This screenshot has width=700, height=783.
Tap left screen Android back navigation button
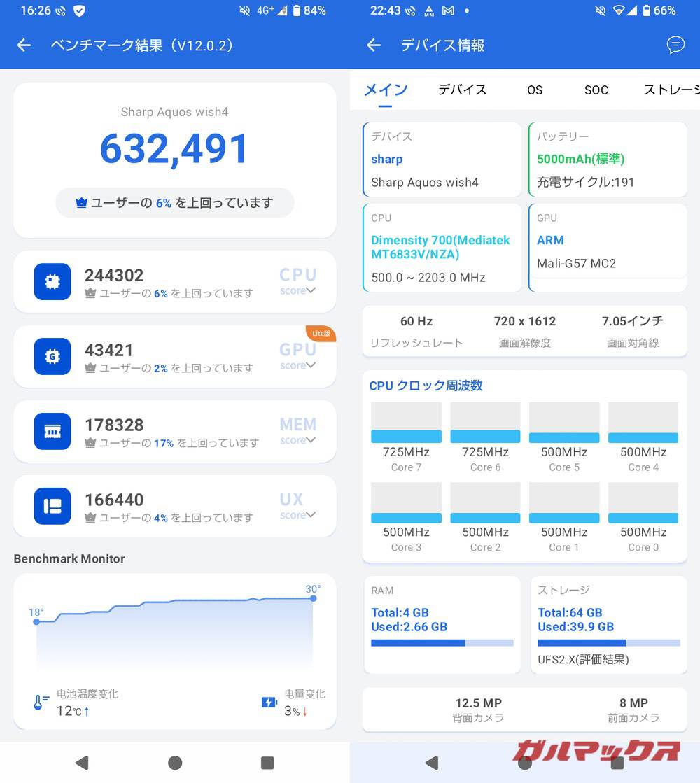tap(82, 763)
